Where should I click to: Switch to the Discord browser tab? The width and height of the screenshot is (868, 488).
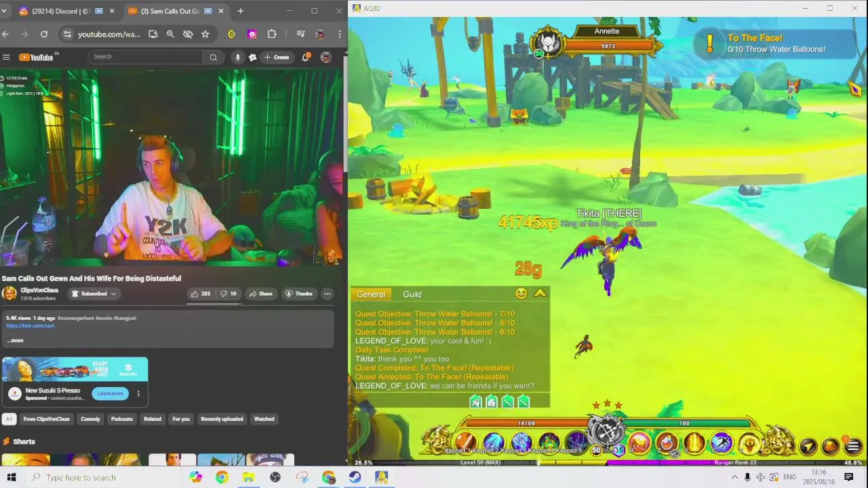(x=66, y=11)
